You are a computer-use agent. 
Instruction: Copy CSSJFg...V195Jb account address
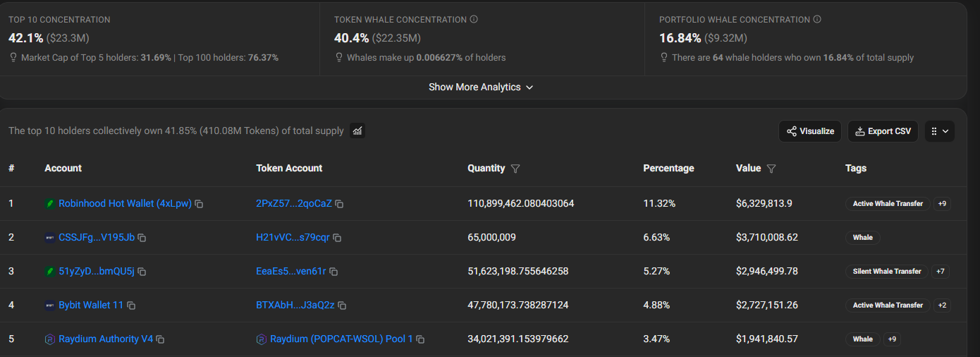click(142, 238)
